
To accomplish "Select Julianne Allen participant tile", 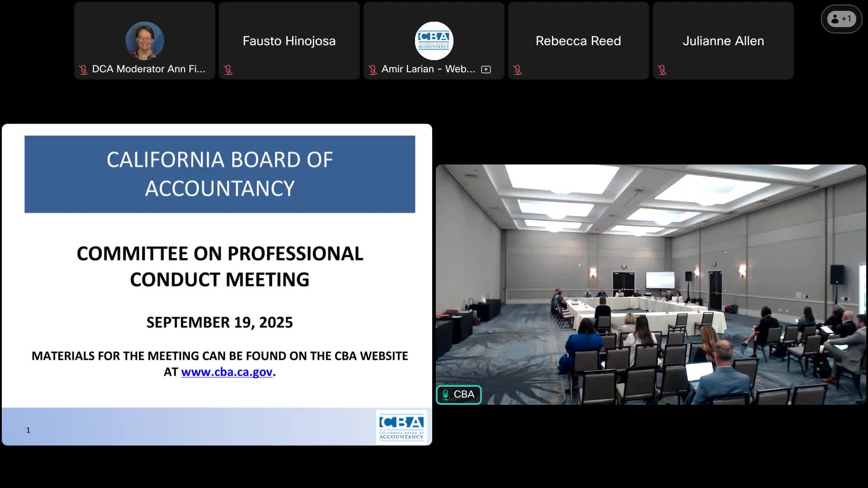I will point(723,41).
